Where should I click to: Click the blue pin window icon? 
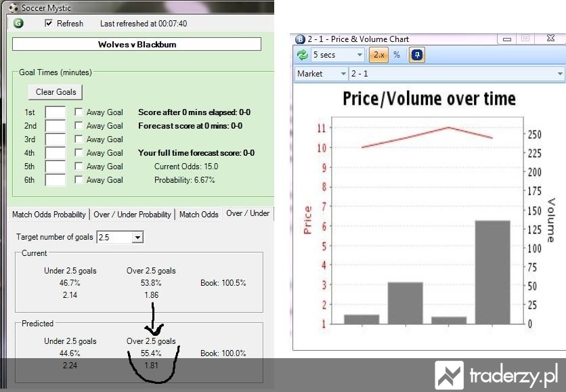click(417, 55)
